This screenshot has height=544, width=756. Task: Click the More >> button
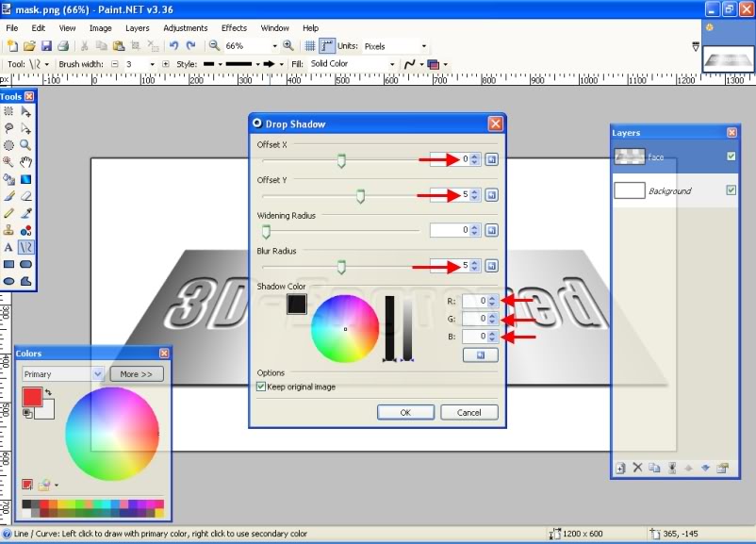coord(137,374)
